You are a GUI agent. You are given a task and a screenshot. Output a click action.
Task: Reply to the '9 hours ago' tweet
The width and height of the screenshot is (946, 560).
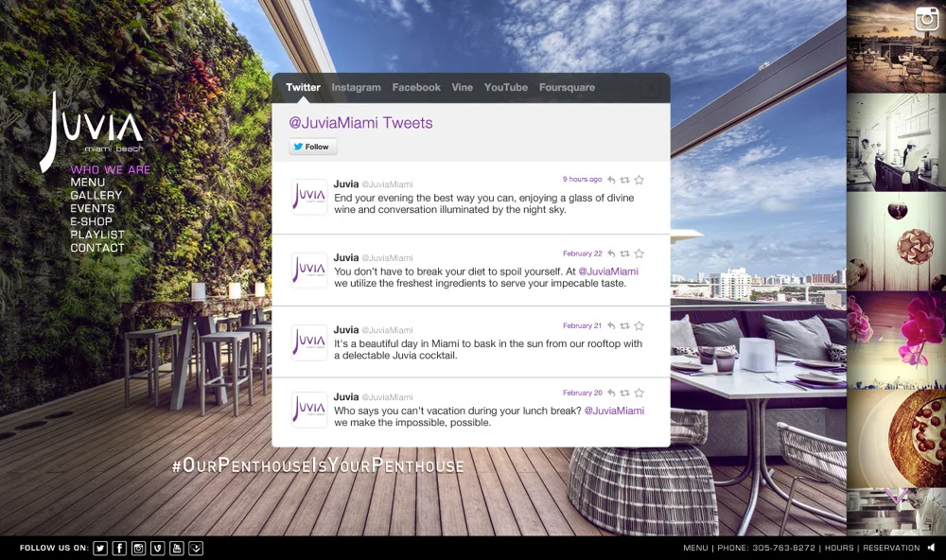pos(611,180)
